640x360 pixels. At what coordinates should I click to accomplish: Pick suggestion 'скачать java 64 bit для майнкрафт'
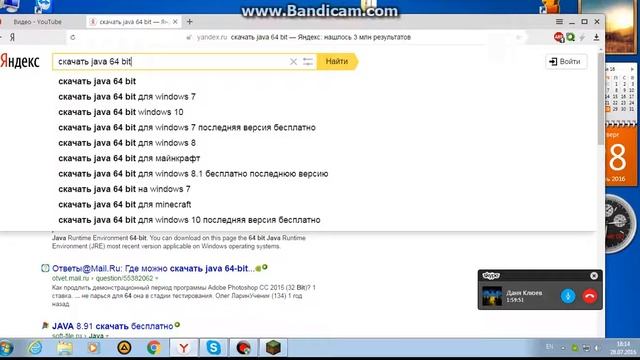point(129,158)
